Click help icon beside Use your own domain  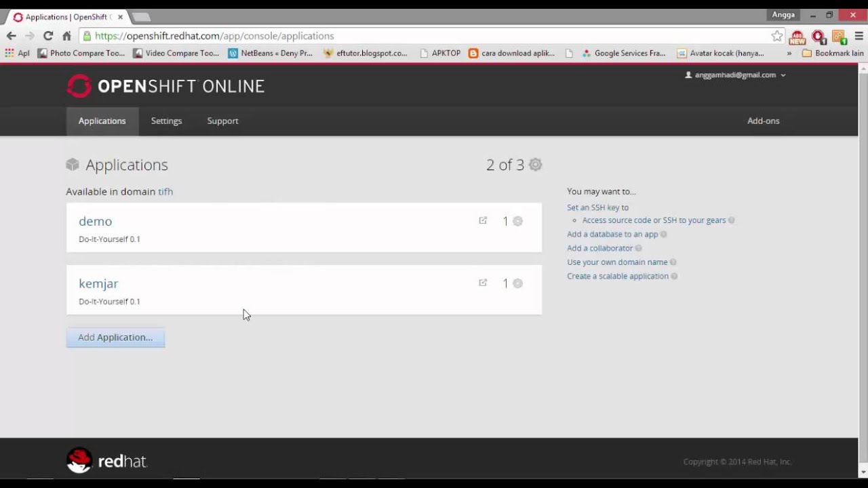click(x=673, y=262)
